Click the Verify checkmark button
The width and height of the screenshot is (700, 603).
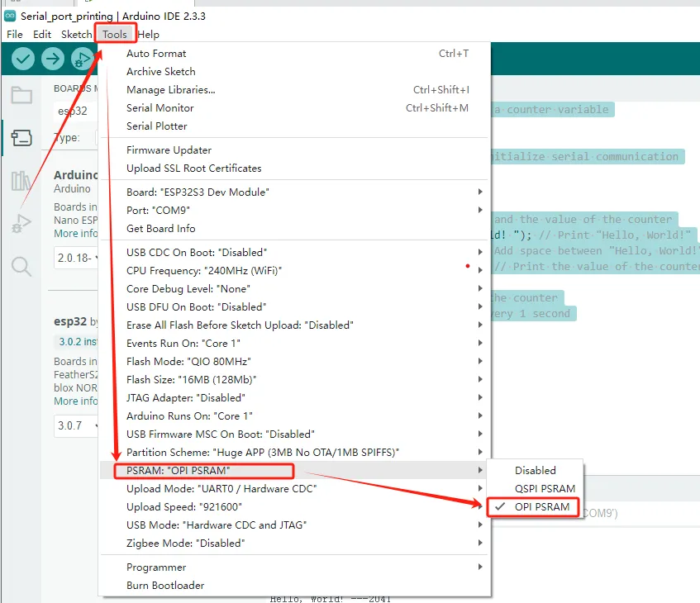[x=23, y=59]
